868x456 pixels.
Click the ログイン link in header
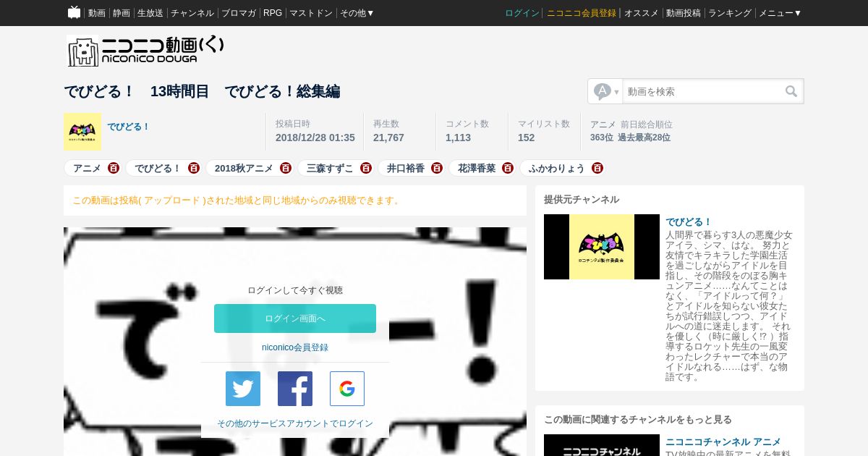pyautogui.click(x=522, y=13)
